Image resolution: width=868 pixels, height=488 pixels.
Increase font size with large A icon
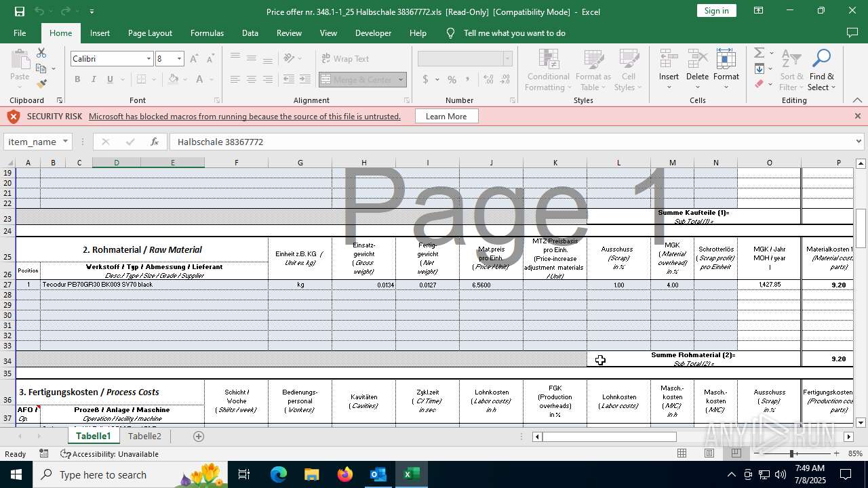pos(194,59)
